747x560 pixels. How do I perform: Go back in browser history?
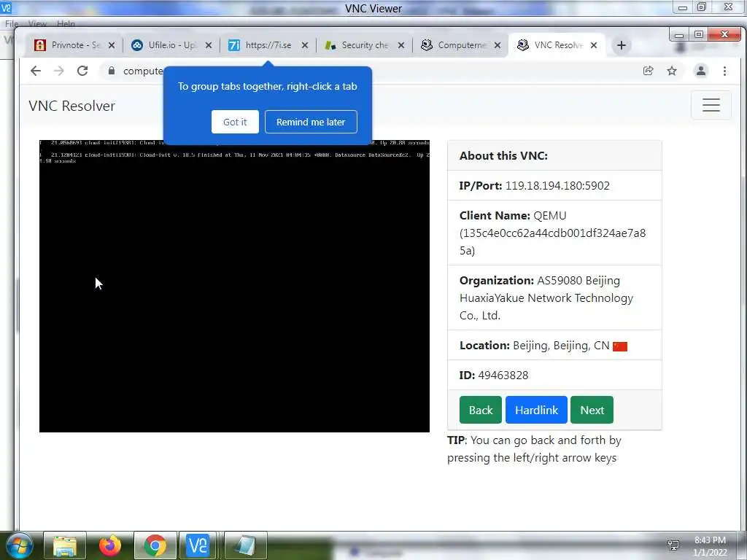point(35,71)
